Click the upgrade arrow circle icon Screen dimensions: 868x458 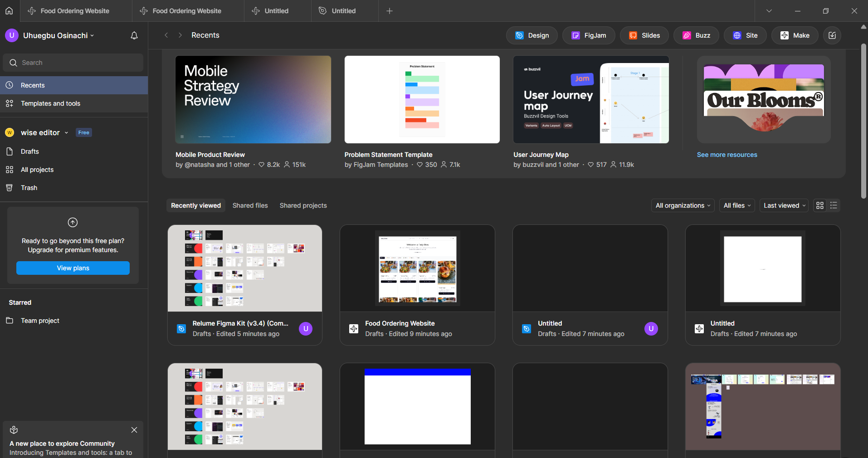coord(73,222)
